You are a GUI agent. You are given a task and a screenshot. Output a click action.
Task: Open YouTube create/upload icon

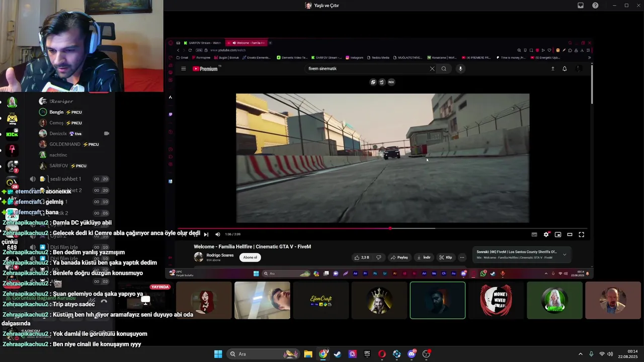point(552,69)
